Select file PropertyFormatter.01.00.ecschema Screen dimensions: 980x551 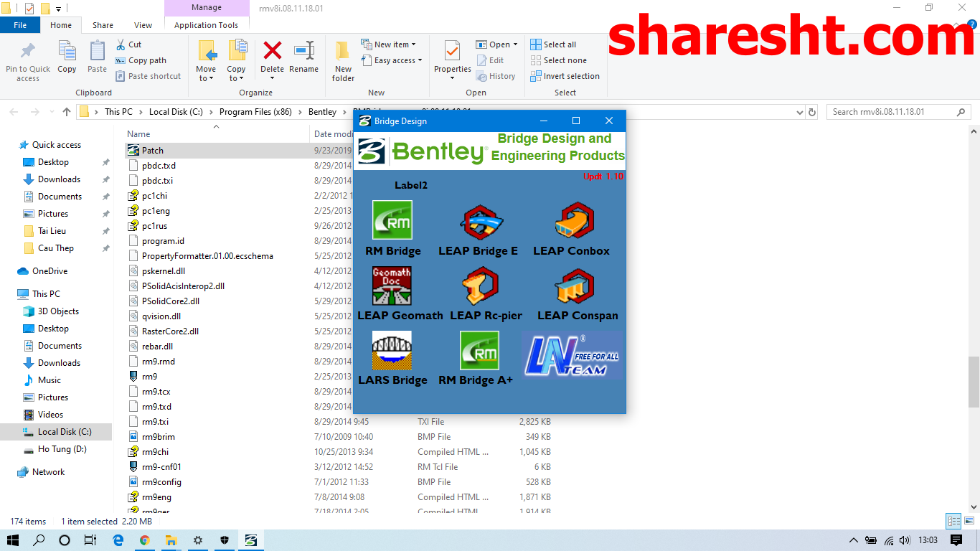click(x=207, y=256)
